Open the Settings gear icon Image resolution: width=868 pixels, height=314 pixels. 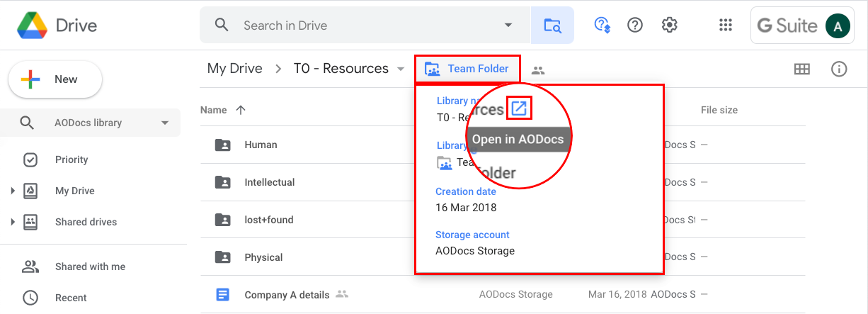[x=669, y=26]
